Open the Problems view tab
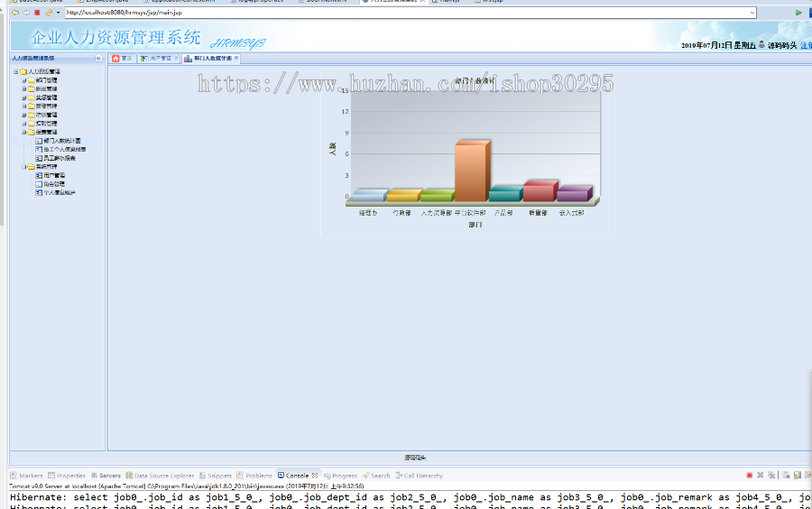 (254, 476)
